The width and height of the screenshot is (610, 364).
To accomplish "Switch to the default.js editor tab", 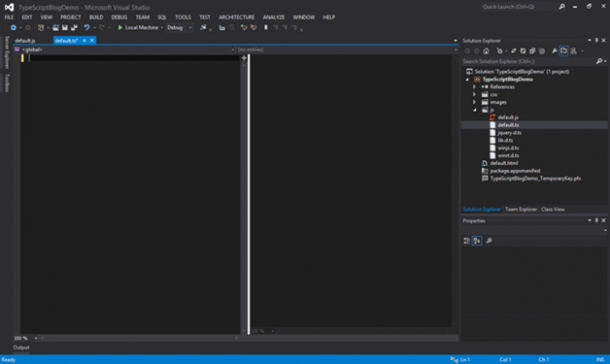I will (25, 40).
